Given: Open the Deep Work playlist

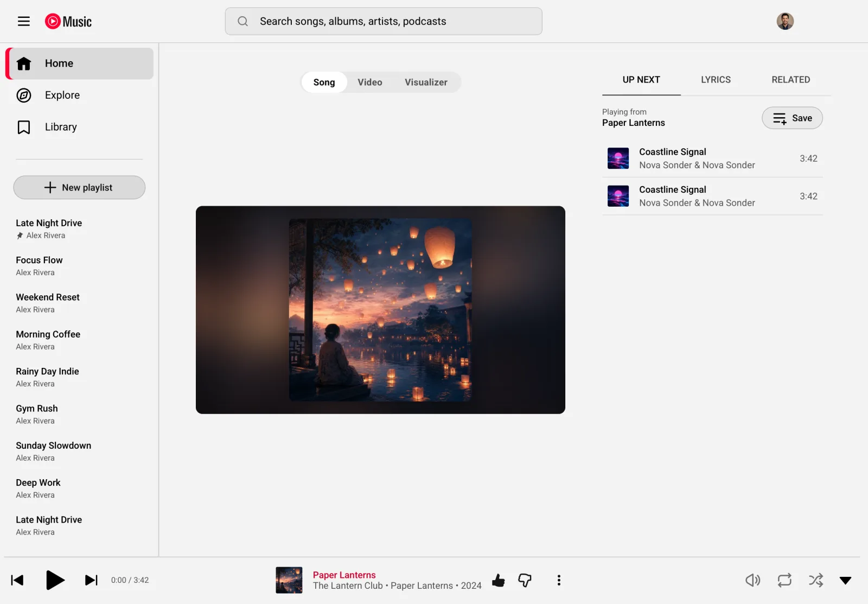Looking at the screenshot, I should 79,488.
